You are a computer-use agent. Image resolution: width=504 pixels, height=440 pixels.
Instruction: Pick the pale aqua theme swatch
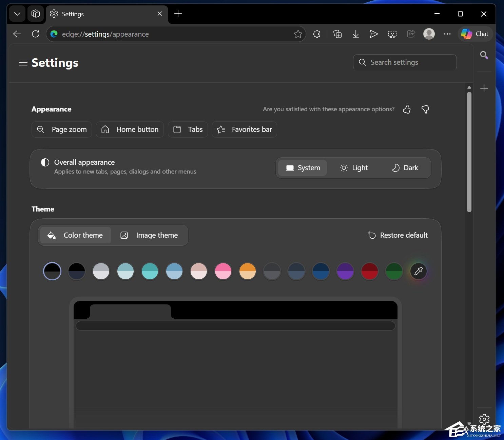pos(125,271)
